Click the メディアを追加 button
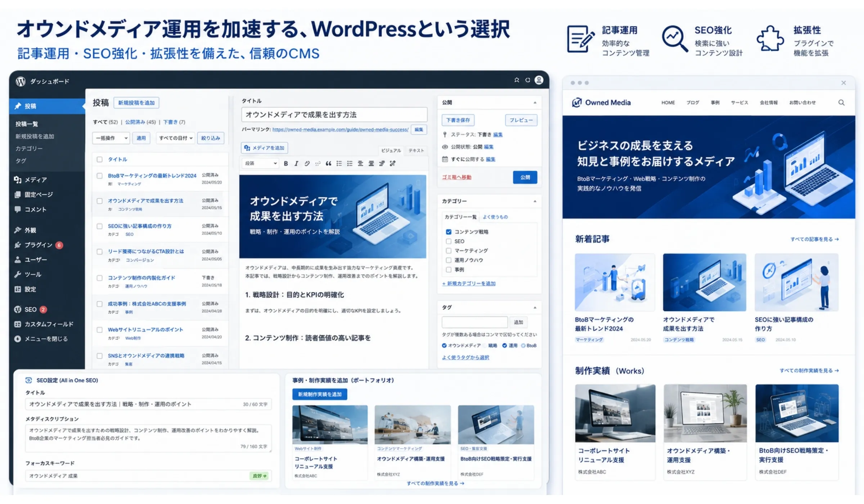 point(264,148)
